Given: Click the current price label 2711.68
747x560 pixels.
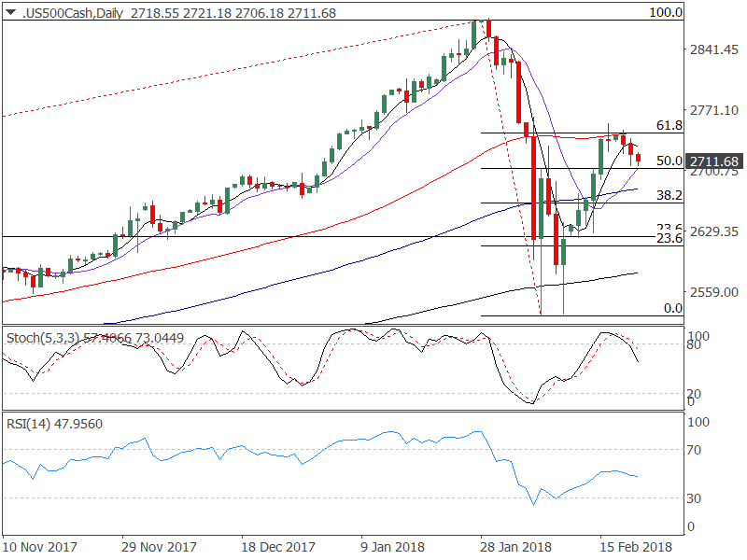Looking at the screenshot, I should click(713, 161).
